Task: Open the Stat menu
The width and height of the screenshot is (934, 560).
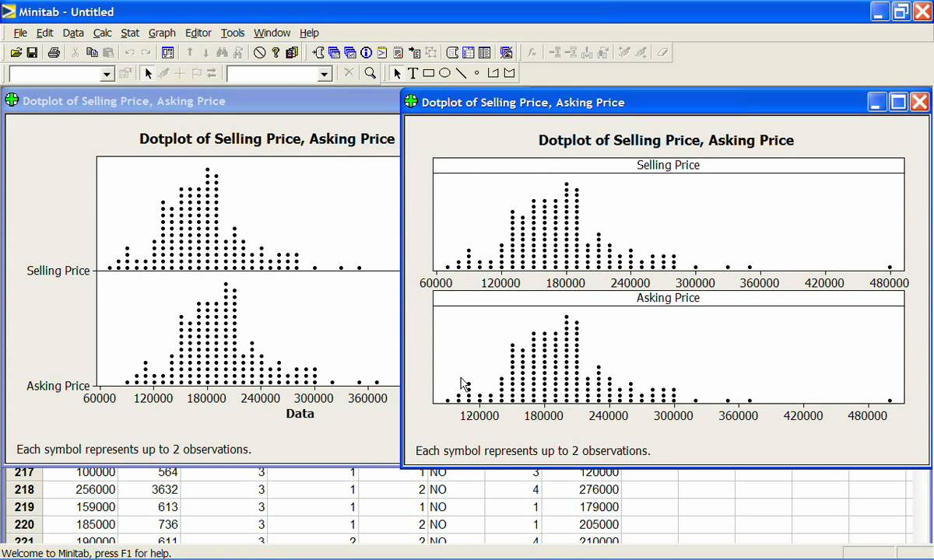Action: (x=130, y=33)
